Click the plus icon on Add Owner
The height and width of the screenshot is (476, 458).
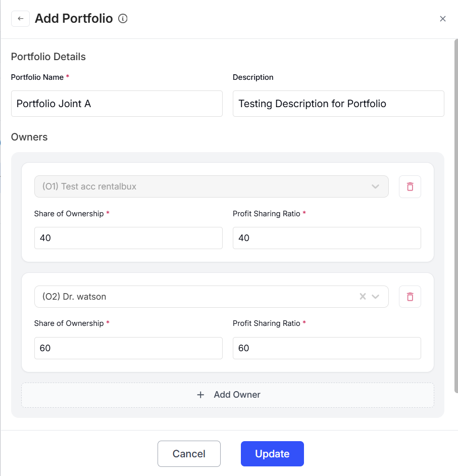point(200,395)
